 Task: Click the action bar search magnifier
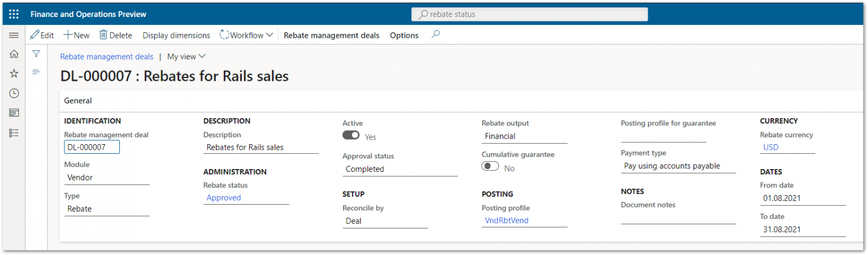(435, 34)
